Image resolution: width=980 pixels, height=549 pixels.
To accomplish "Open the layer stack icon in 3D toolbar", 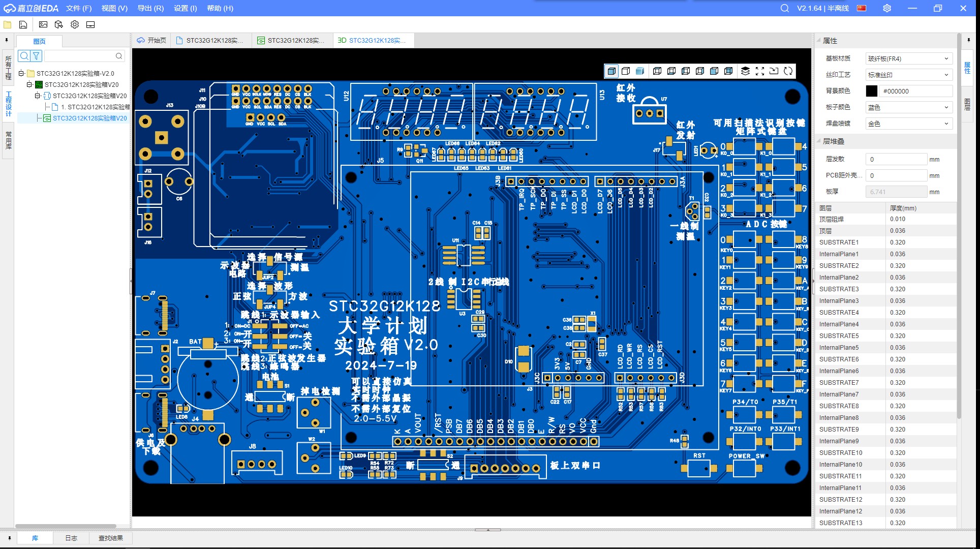I will pos(745,71).
